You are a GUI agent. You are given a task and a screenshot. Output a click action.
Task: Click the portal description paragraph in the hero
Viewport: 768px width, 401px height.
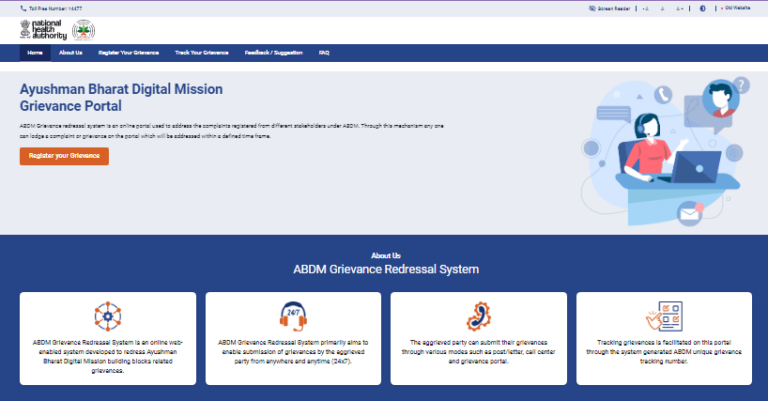coord(232,131)
